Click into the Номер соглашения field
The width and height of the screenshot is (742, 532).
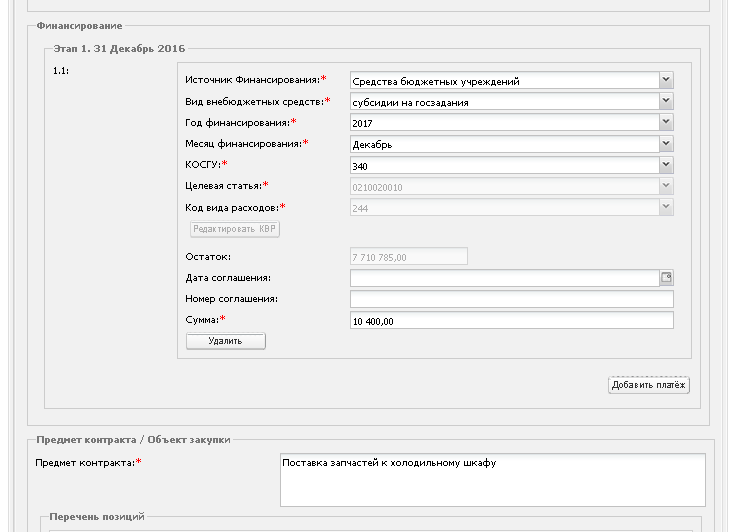(511, 299)
